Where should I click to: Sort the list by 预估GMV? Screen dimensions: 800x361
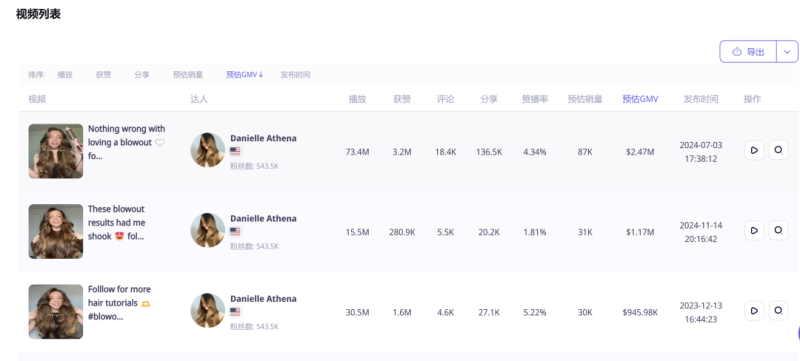[x=245, y=74]
